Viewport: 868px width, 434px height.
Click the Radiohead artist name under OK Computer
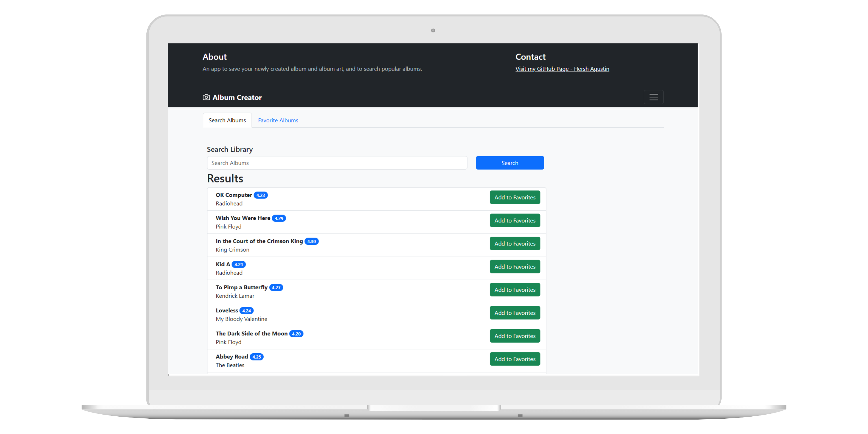tap(229, 203)
